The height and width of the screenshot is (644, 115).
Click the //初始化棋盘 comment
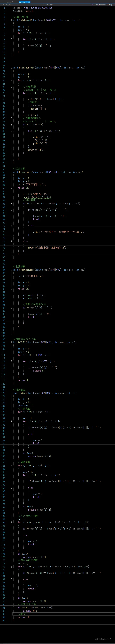click(20, 17)
